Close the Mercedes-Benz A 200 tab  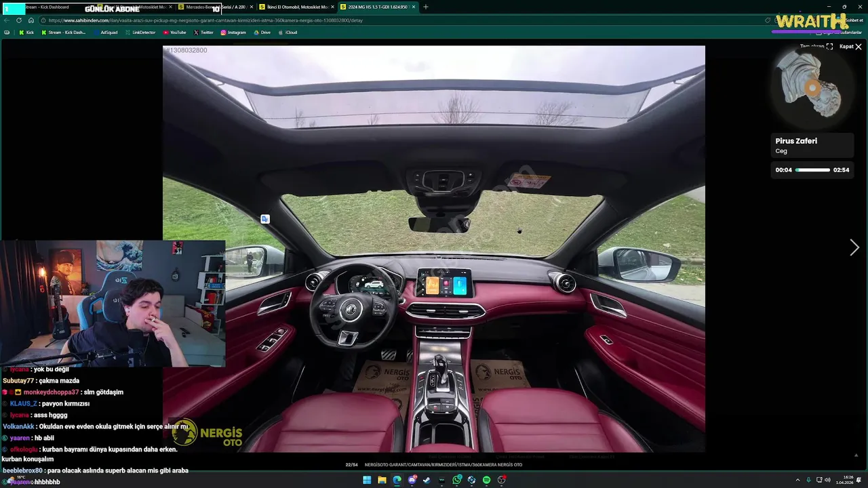pyautogui.click(x=252, y=7)
